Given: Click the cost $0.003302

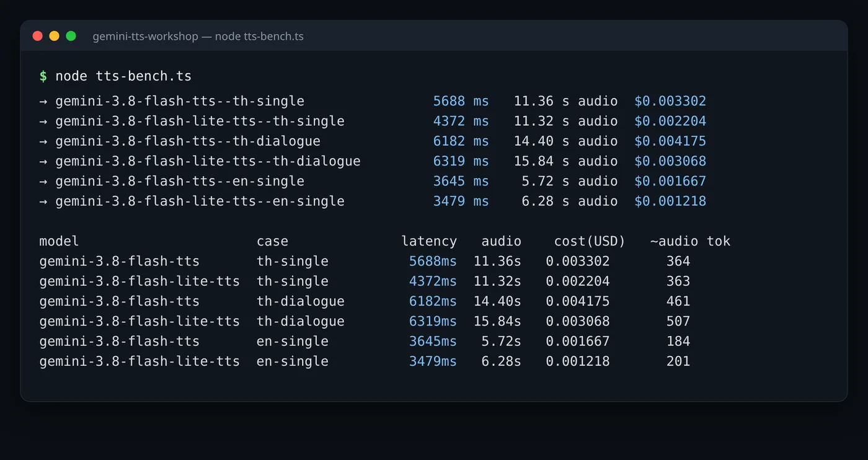Looking at the screenshot, I should pyautogui.click(x=670, y=101).
